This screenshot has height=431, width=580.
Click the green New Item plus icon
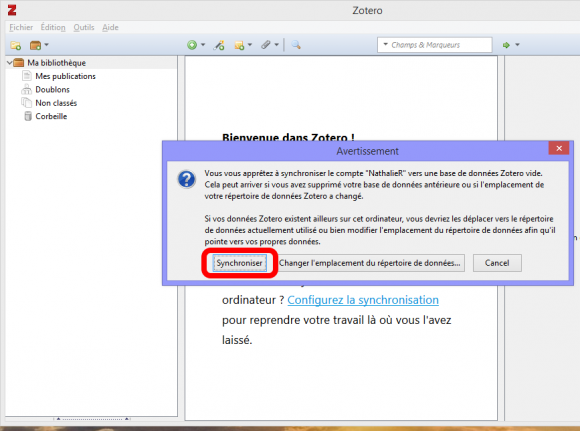(x=192, y=45)
